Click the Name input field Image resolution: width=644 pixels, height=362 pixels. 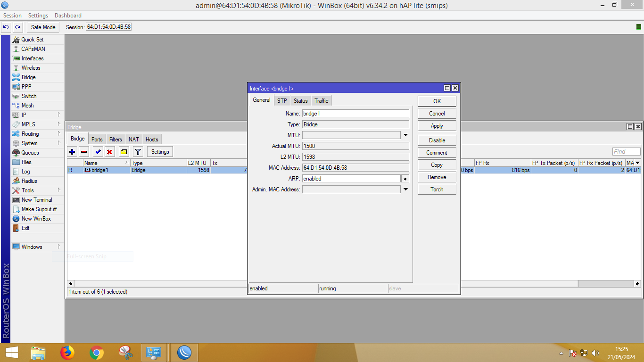point(355,114)
